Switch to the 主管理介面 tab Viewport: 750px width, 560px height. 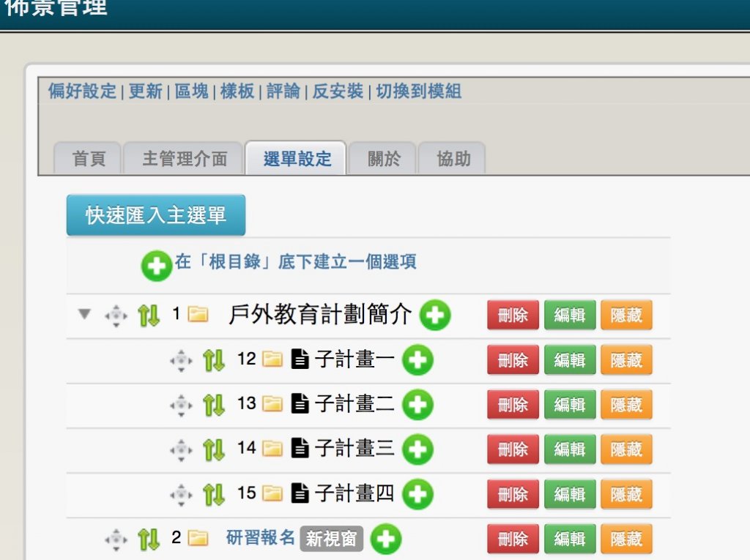184,159
